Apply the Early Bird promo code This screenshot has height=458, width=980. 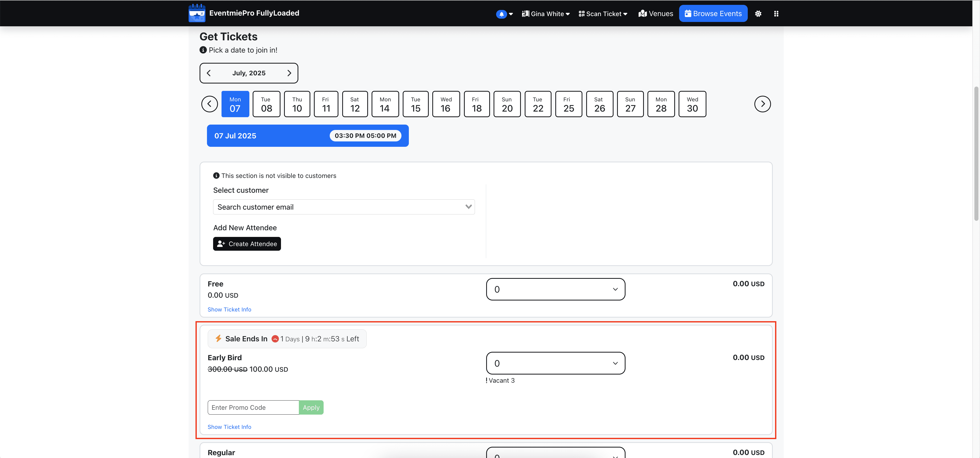coord(311,407)
